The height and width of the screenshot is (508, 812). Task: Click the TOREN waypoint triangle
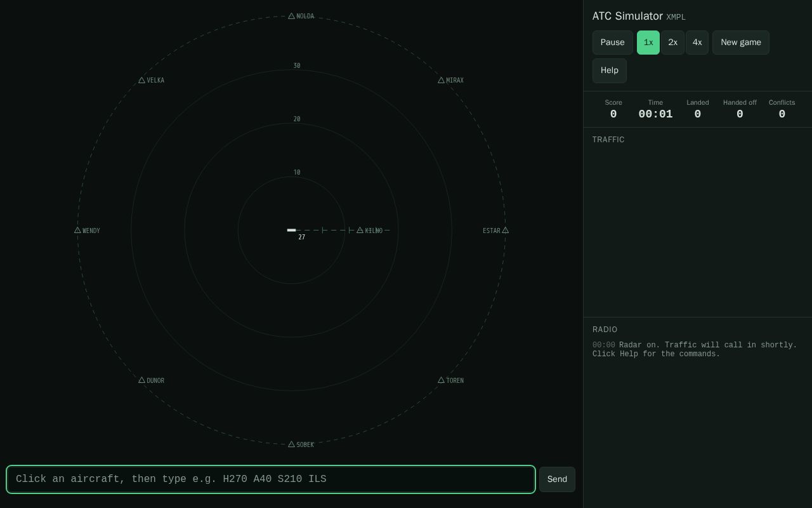(x=441, y=380)
